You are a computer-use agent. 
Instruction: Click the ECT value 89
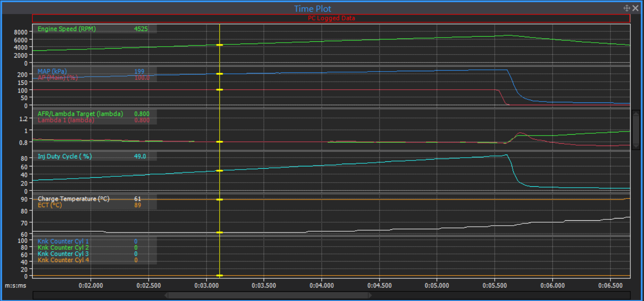[138, 205]
